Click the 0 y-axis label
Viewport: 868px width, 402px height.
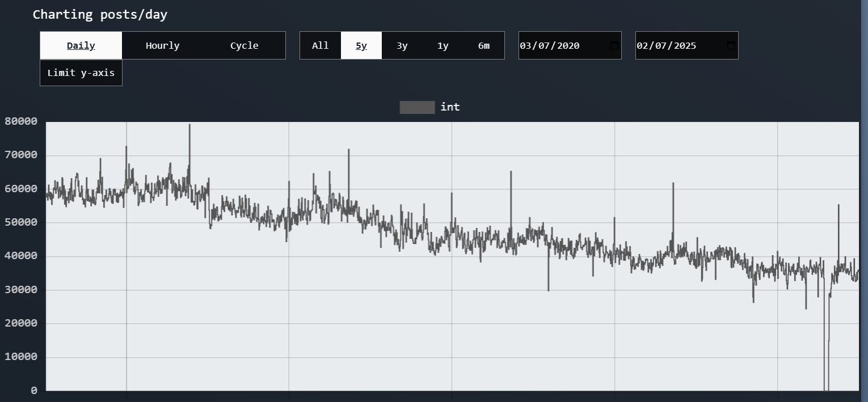click(34, 391)
